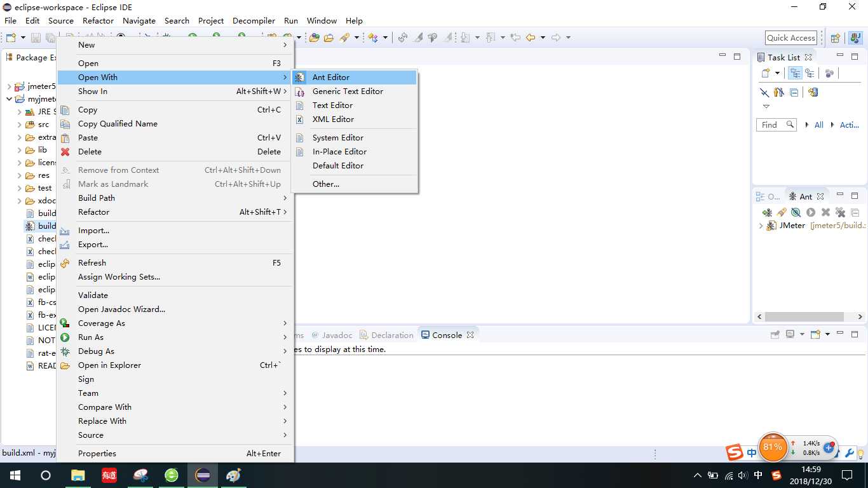The image size is (868, 488).
Task: Click the New wizard toolbar icon
Action: coord(11,38)
